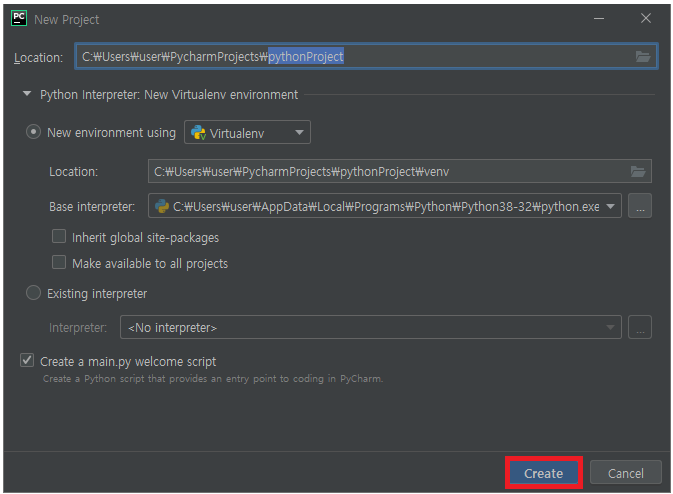673x494 pixels.
Task: Click the 'Create a Python script' description text
Action: pos(212,379)
